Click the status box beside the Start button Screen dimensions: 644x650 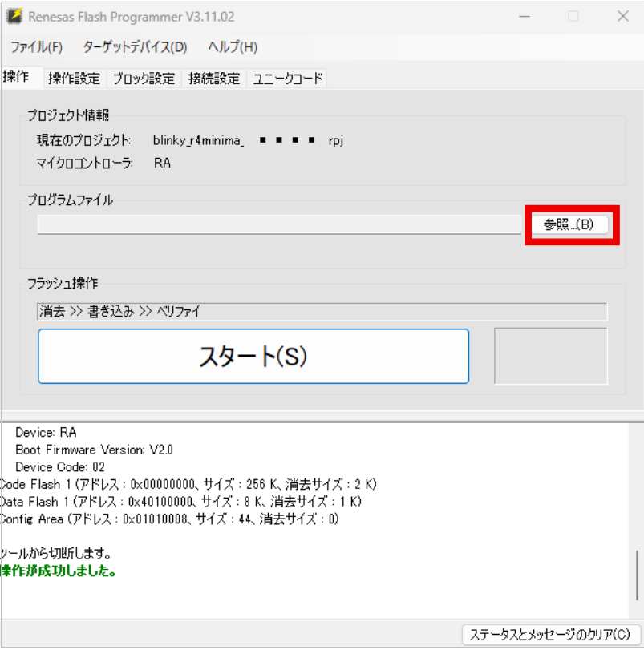click(x=551, y=356)
